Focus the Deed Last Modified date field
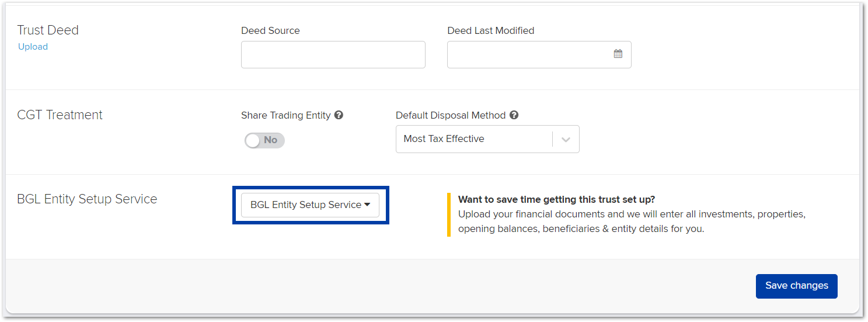 pos(539,54)
